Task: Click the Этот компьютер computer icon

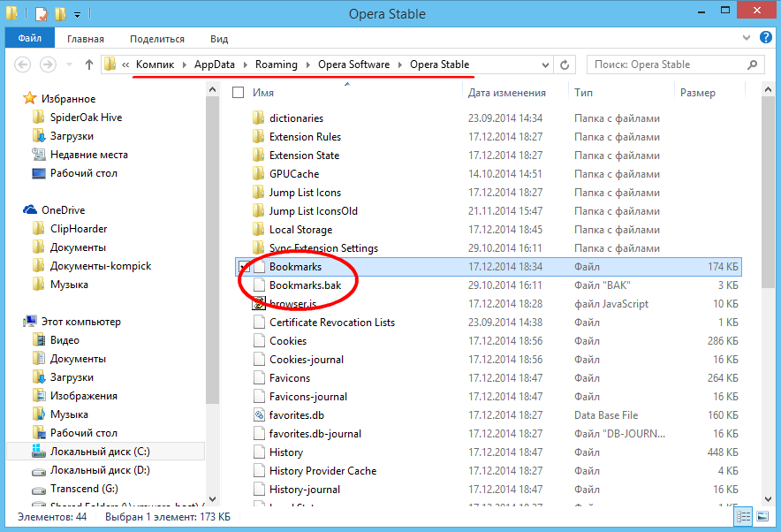Action: click(30, 322)
